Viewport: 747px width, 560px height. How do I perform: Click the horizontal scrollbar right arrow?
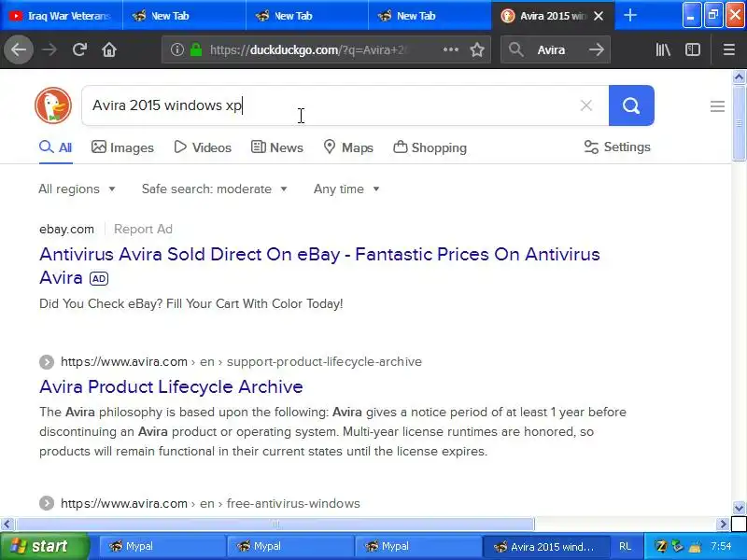pos(723,524)
